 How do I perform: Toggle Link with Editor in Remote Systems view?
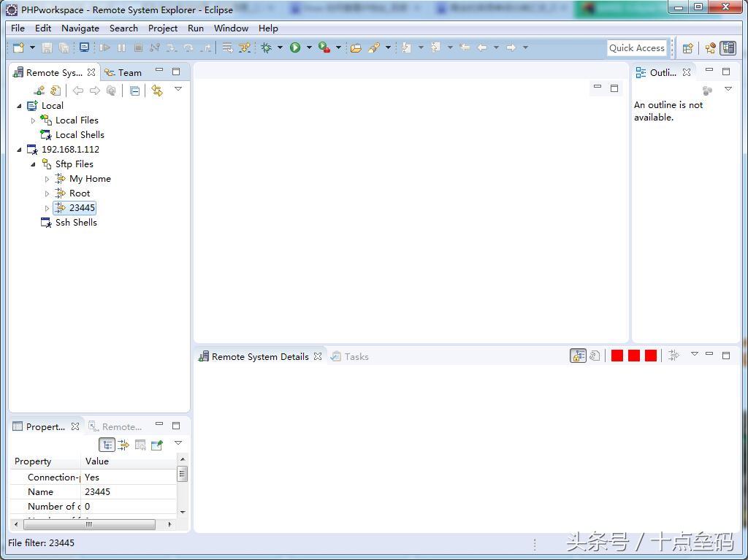[157, 90]
